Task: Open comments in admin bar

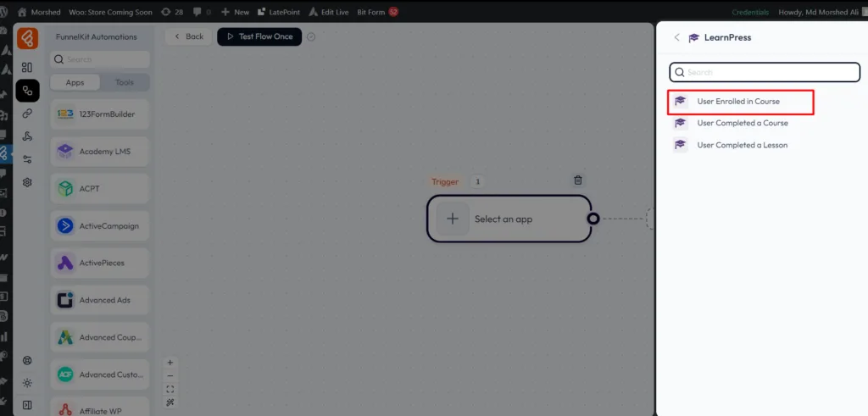Action: point(202,12)
